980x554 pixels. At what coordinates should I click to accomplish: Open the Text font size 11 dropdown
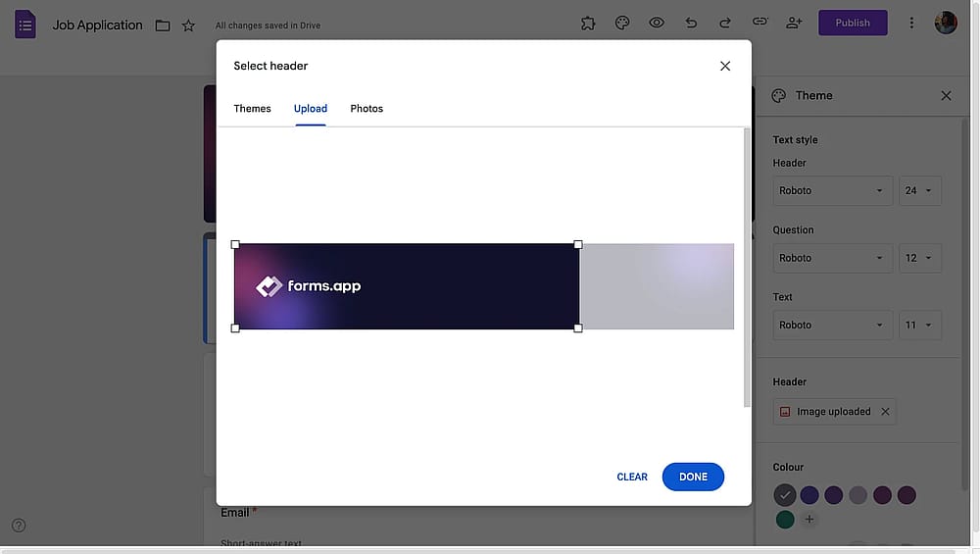click(x=920, y=326)
